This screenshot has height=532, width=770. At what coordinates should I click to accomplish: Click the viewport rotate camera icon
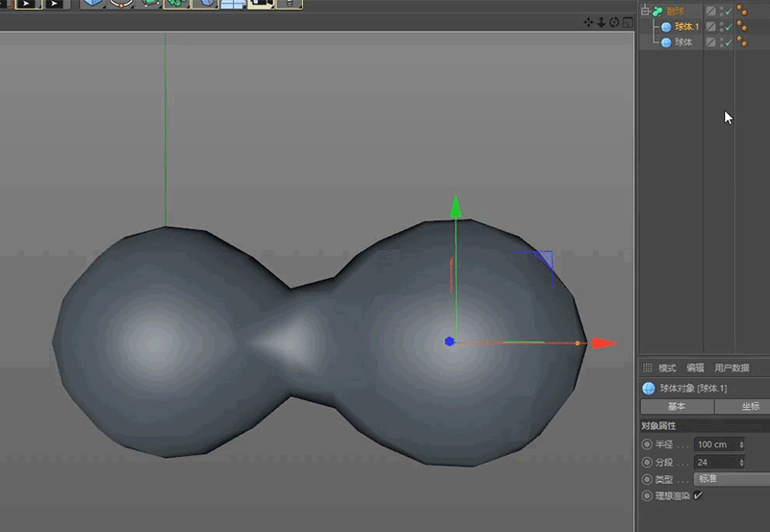point(614,22)
